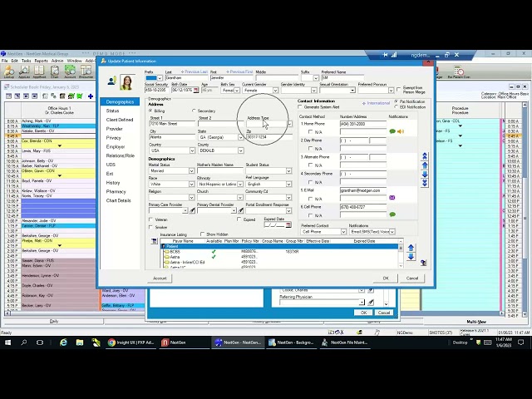Open the State dropdown showing GA (Georgia)
Image resolution: width=532 pixels, height=399 pixels.
[240, 137]
